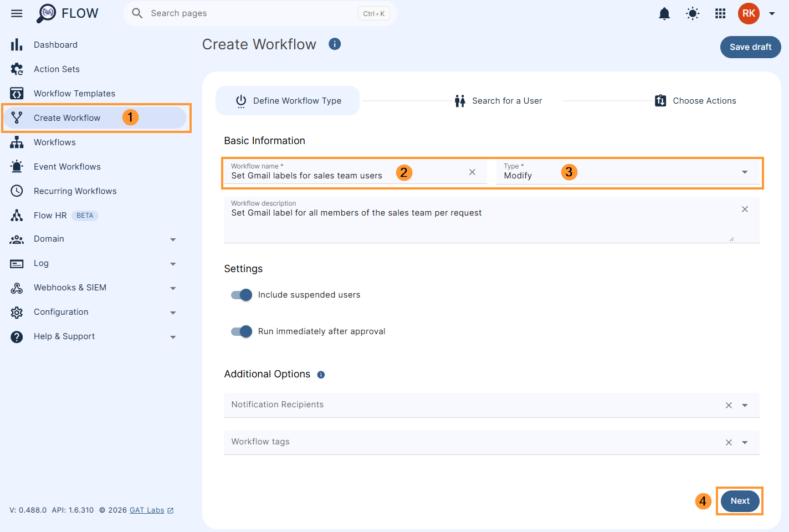Toggle Run immediately after approval

point(242,331)
